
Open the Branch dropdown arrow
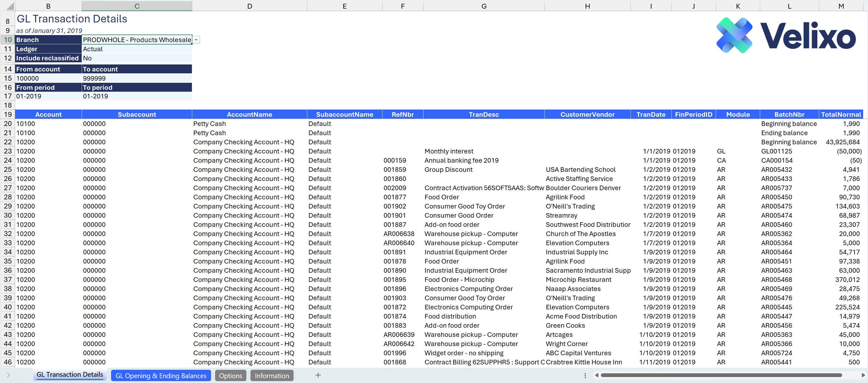point(196,40)
